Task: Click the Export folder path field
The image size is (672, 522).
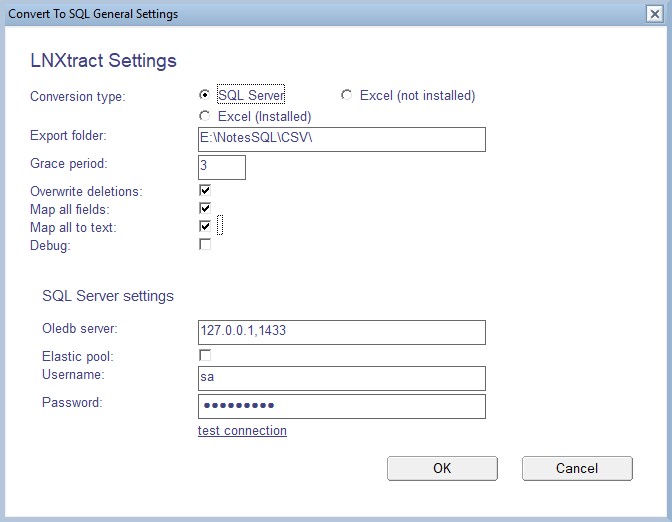Action: point(341,139)
